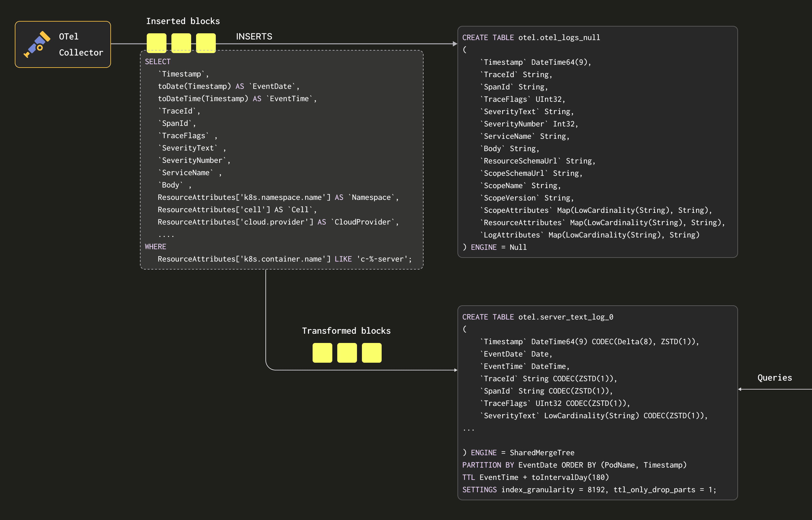Screen dimensions: 812x520
Task: Click the SELECT keyword in the query box
Action: click(158, 62)
